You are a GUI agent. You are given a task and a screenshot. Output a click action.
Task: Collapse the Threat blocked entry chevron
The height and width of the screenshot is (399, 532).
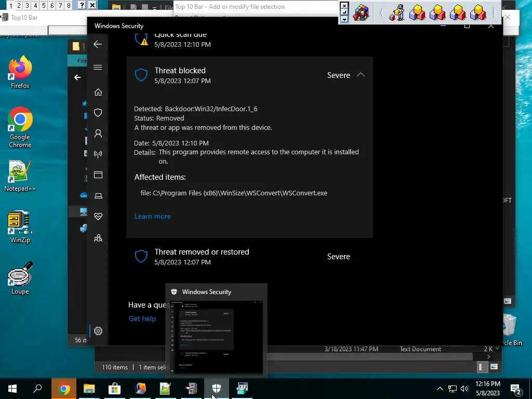pos(361,75)
